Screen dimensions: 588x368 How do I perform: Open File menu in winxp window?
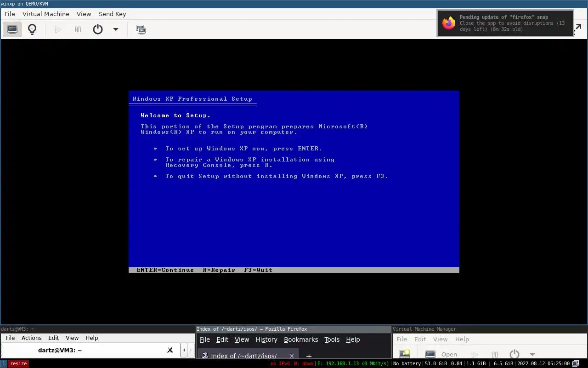(x=10, y=14)
